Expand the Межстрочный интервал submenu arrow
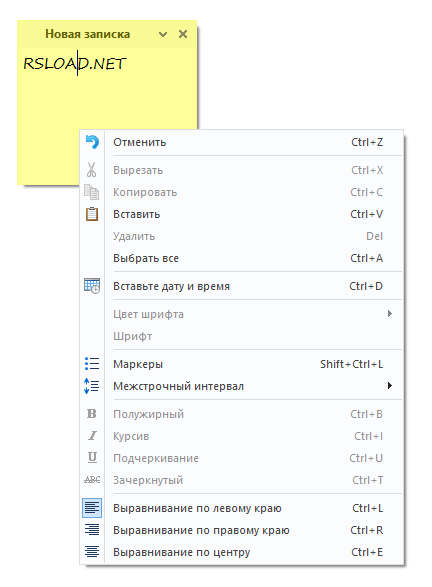 (390, 386)
